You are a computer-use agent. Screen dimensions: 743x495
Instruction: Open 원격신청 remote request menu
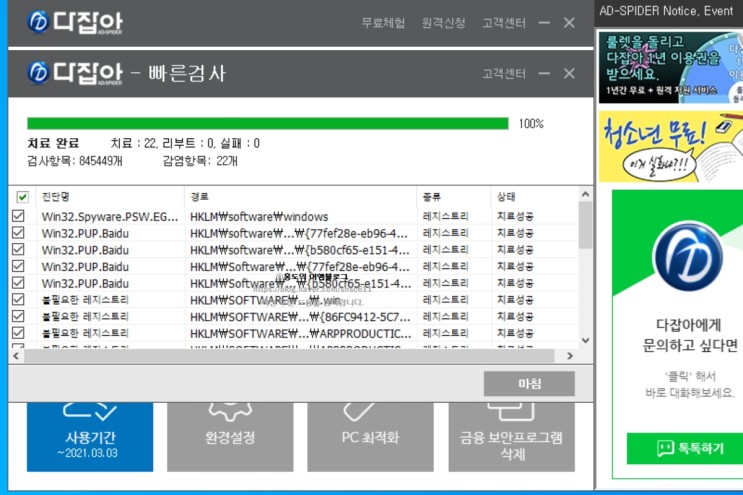(x=444, y=23)
